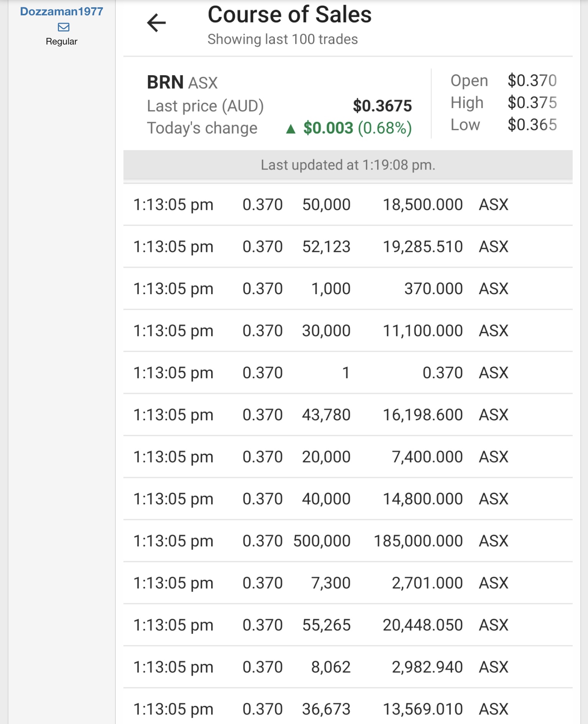Click today's change value $0.003 (0.68%)
The width and height of the screenshot is (588, 724).
[357, 128]
